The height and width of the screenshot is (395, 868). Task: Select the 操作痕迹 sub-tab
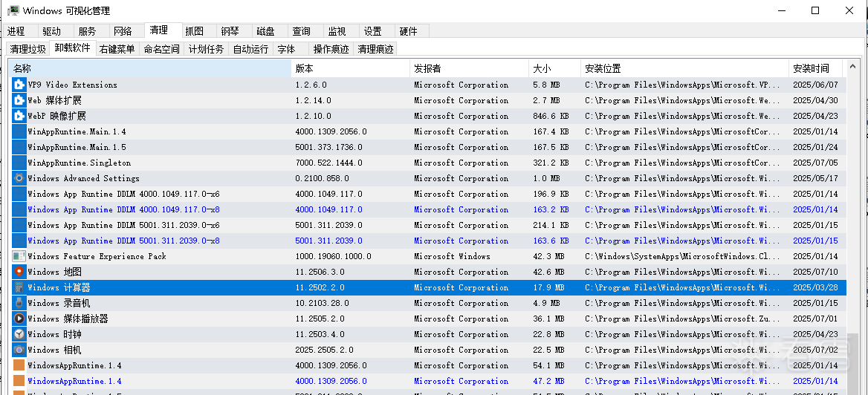pyautogui.click(x=331, y=49)
